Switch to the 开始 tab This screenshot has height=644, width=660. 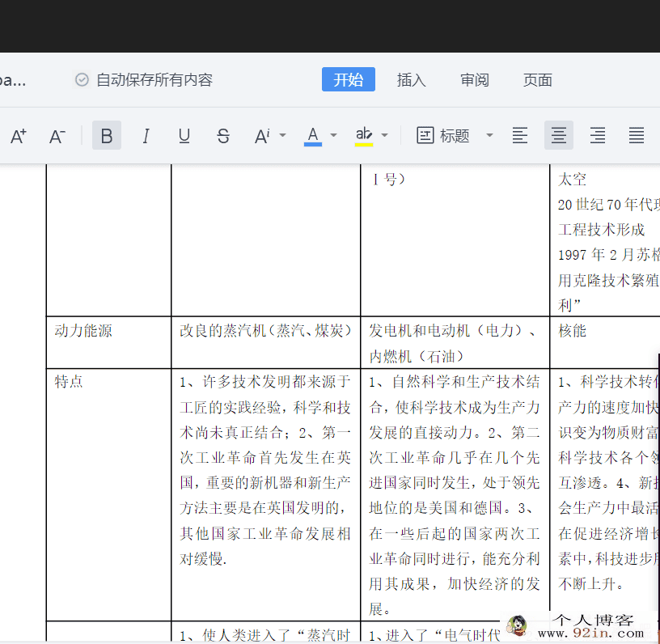(x=349, y=79)
